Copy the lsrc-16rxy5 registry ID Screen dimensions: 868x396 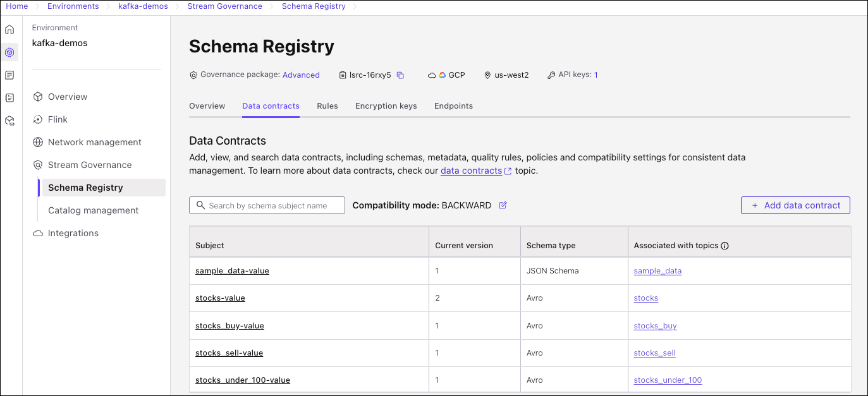coord(400,75)
